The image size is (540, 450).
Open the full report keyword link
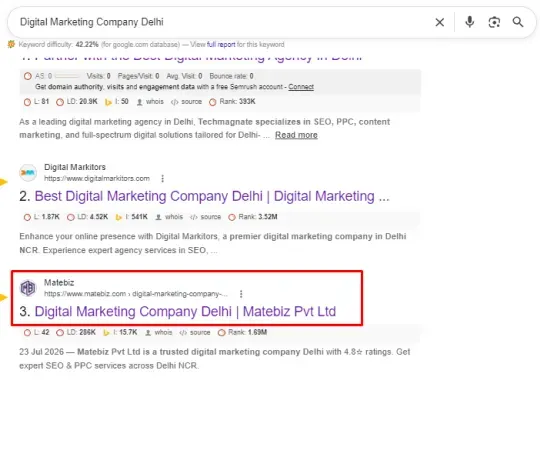tap(221, 44)
